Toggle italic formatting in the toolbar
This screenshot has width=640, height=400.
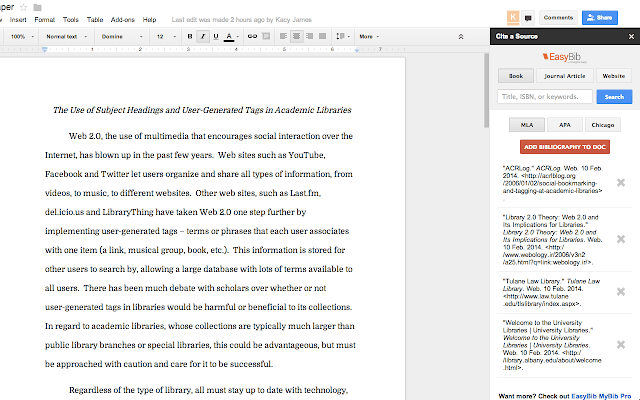coord(201,36)
